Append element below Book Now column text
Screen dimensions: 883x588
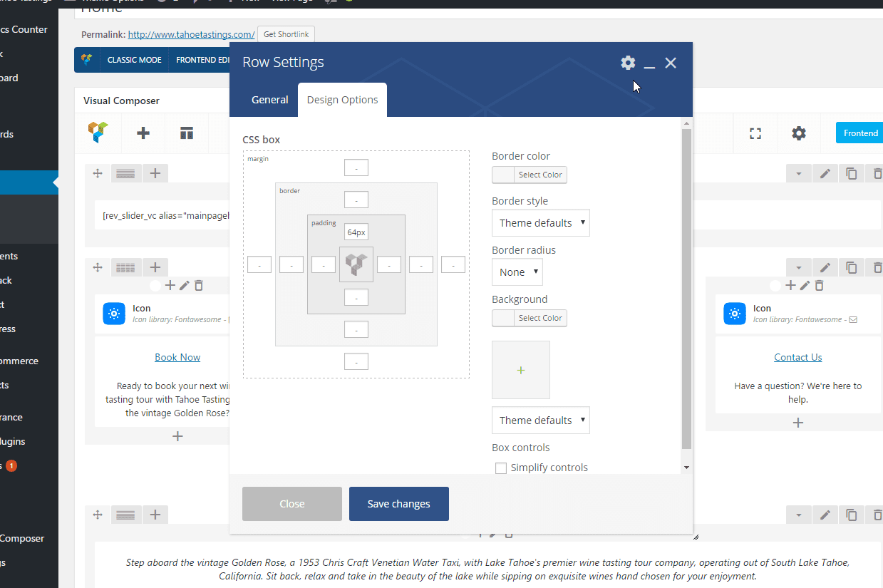point(178,436)
